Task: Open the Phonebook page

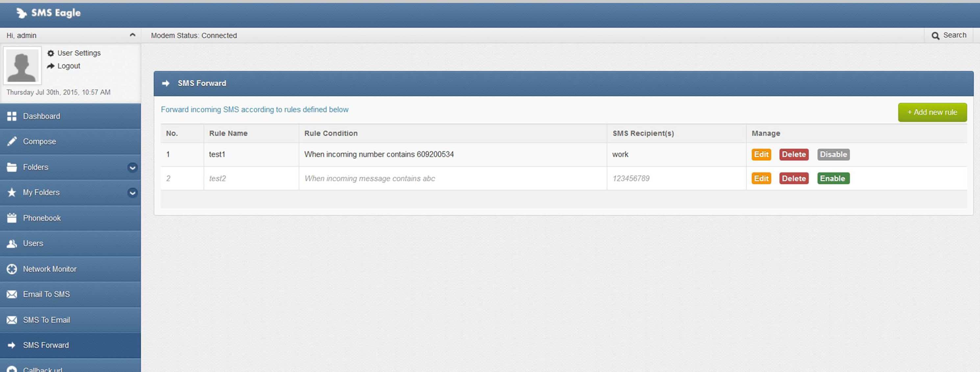Action: point(70,218)
